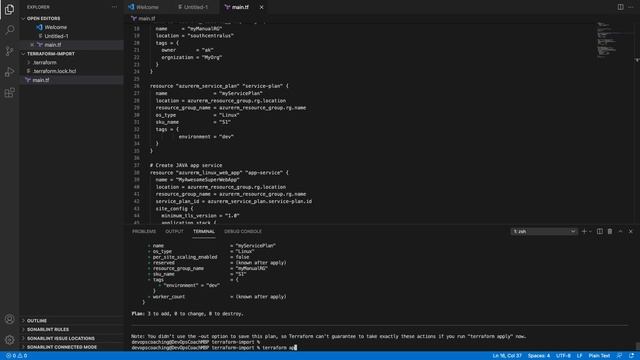Open the Source Control view
The image size is (640, 360).
point(9,51)
